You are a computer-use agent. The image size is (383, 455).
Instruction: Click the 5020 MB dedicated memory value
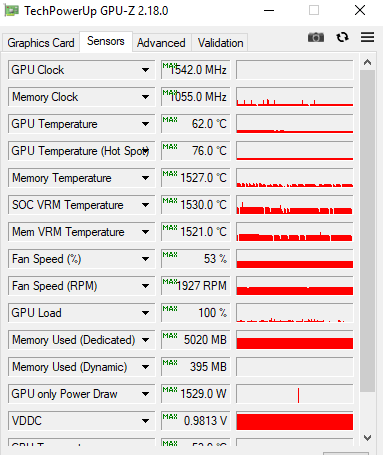[196, 340]
